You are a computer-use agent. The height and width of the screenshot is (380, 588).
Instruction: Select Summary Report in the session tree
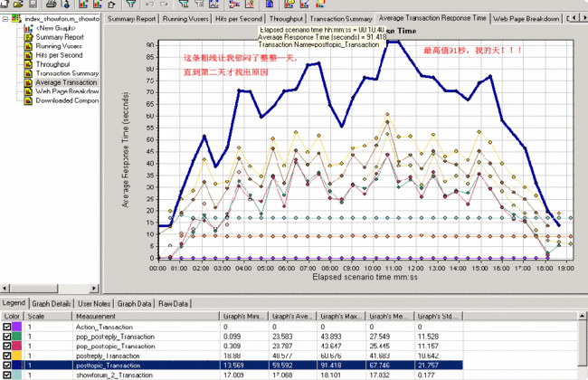(x=60, y=37)
